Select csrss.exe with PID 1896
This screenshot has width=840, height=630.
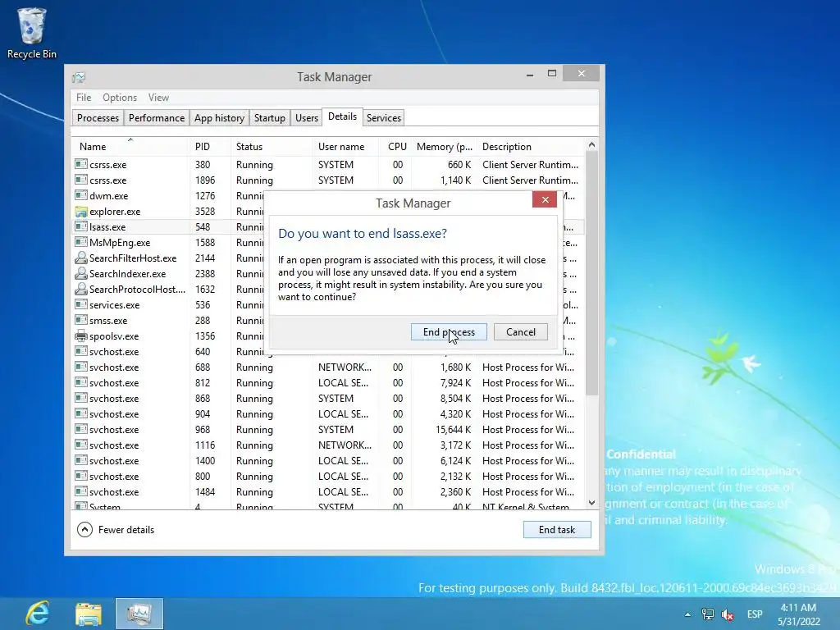coord(328,180)
